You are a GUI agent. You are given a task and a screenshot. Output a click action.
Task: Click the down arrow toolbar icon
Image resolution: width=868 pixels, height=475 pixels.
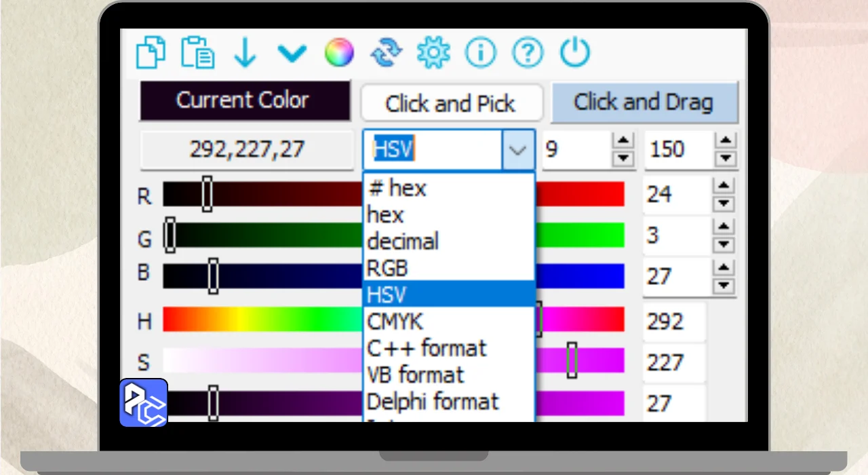tap(245, 53)
